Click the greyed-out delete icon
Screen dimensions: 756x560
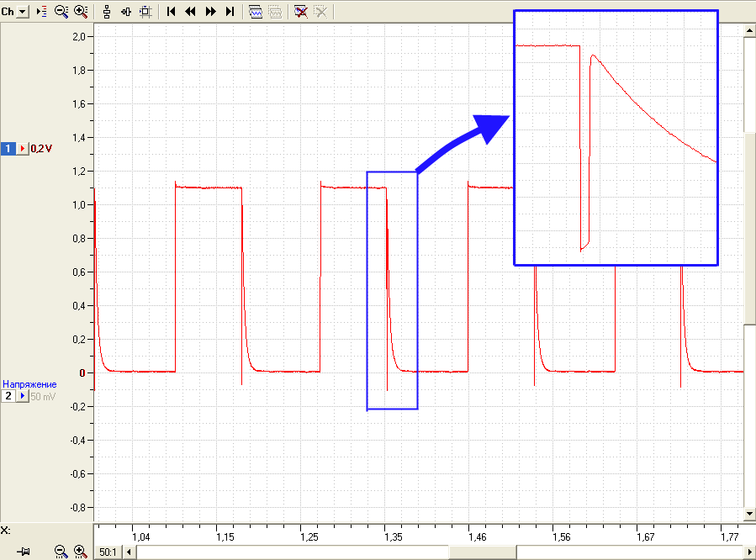point(320,12)
